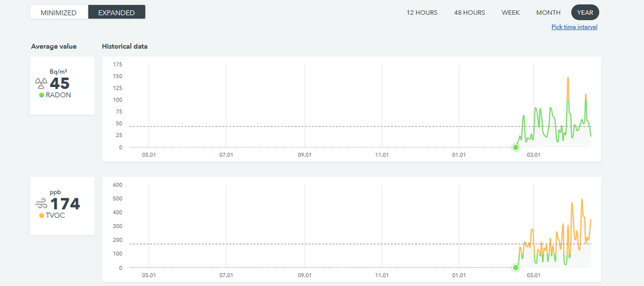Click the TVOC wind icon
This screenshot has width=644, height=286.
coord(41,204)
